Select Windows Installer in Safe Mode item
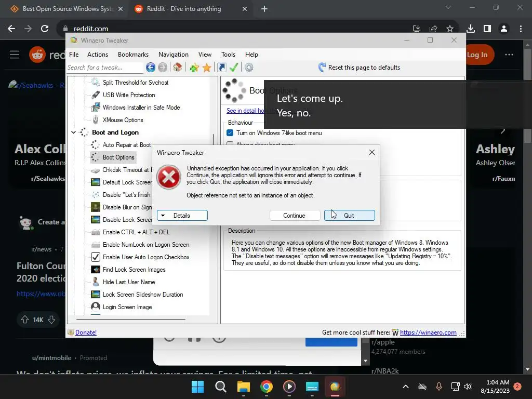The image size is (532, 399). pos(141,108)
